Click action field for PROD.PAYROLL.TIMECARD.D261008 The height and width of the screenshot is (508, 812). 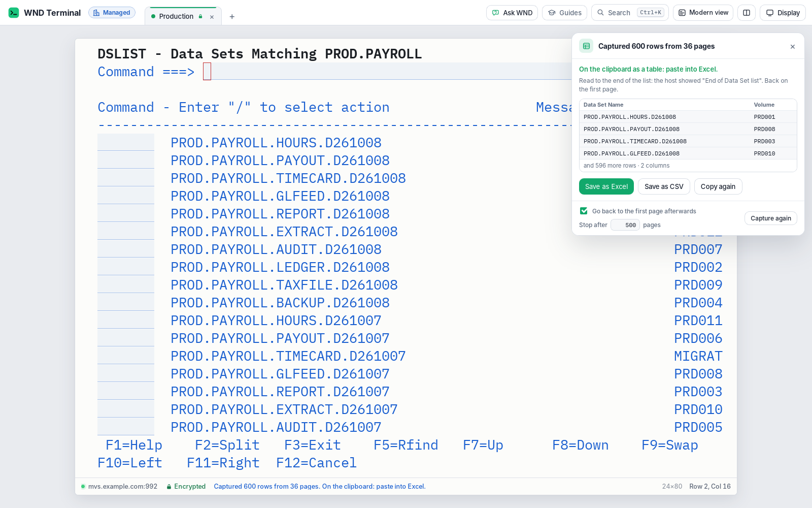(x=126, y=178)
